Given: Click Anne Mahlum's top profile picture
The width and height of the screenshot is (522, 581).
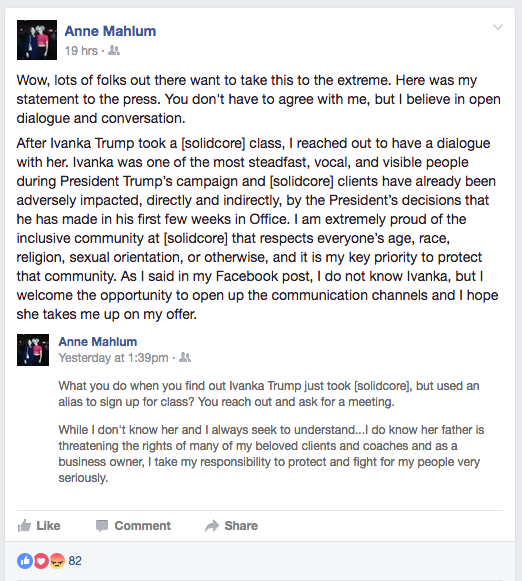Looking at the screenshot, I should click(x=37, y=40).
